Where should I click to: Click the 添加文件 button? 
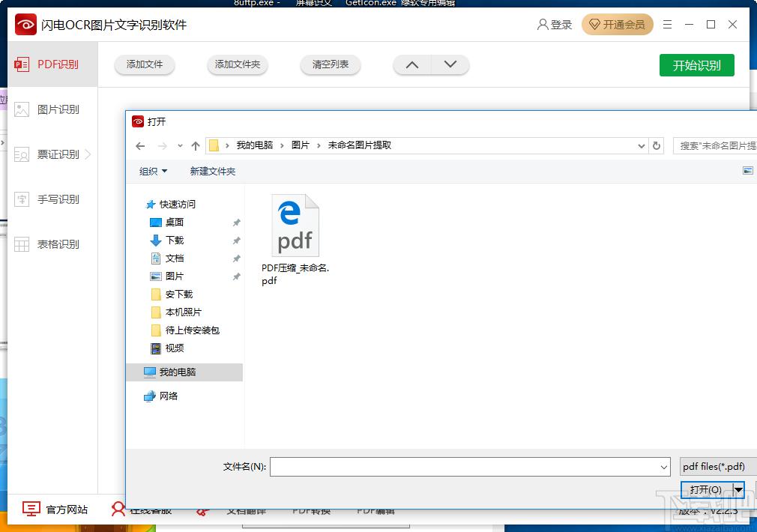pos(145,64)
